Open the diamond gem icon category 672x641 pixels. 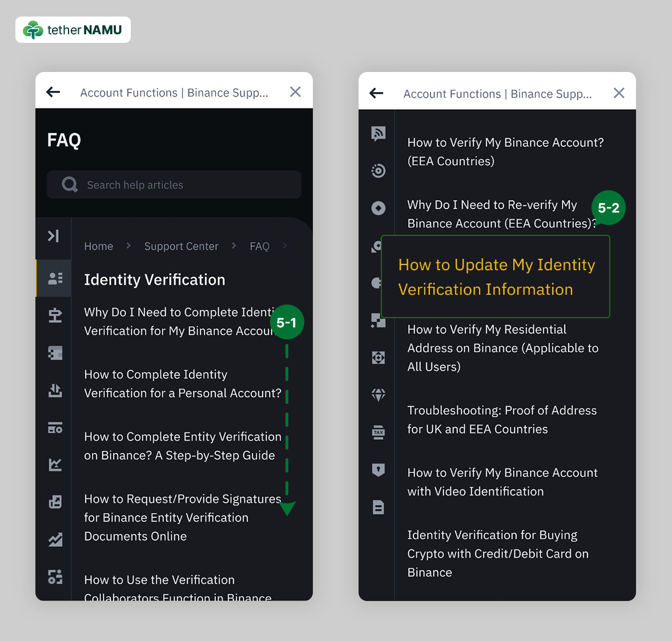pyautogui.click(x=378, y=394)
